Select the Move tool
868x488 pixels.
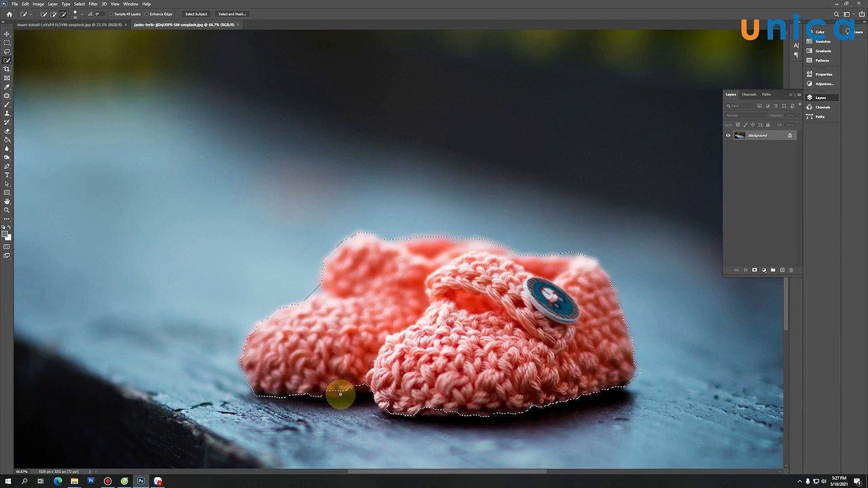[7, 34]
